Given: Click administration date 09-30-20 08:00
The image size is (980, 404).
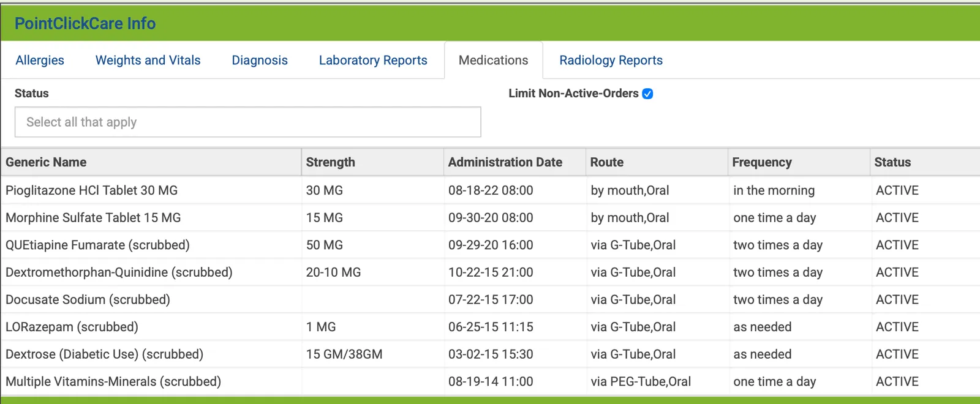Looking at the screenshot, I should pos(491,217).
